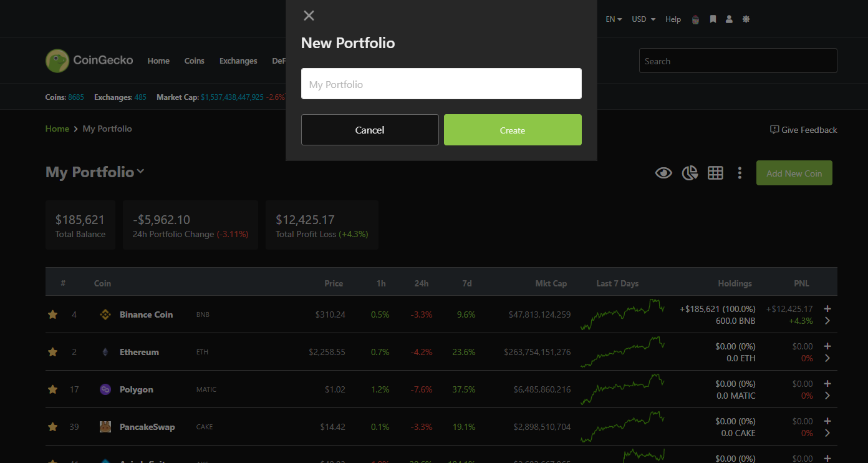Click the PancakeSwap logo icon
The width and height of the screenshot is (868, 463).
pos(105,427)
